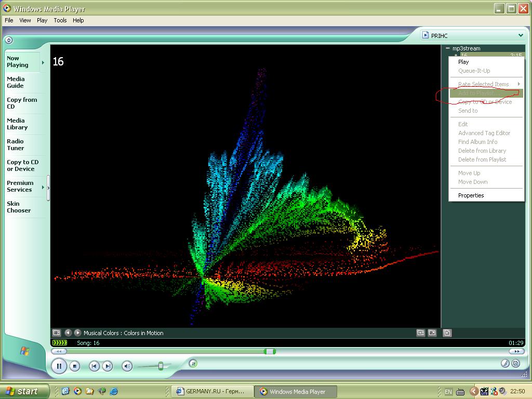Expand the Premium Services arrow
This screenshot has height=399, width=532.
pyautogui.click(x=43, y=187)
